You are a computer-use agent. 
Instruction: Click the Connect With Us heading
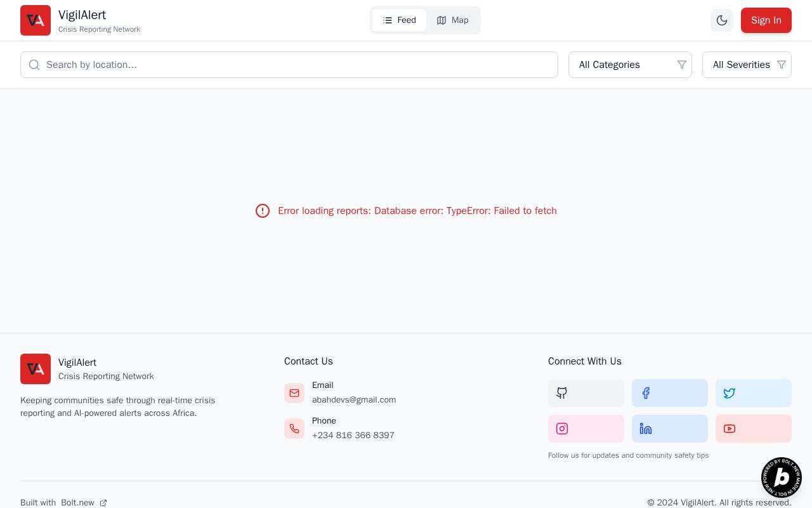pos(585,361)
